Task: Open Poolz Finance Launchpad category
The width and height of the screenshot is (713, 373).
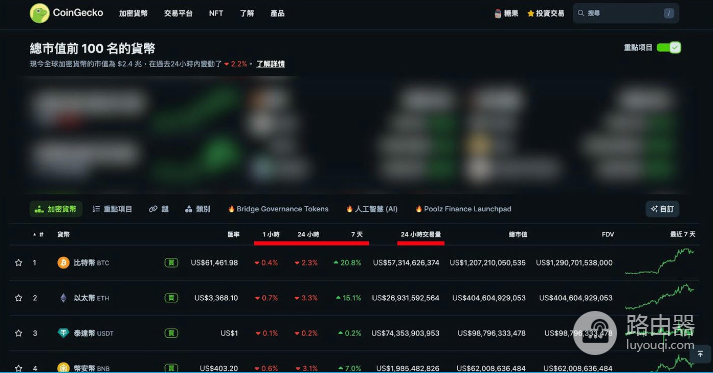Action: pyautogui.click(x=463, y=209)
